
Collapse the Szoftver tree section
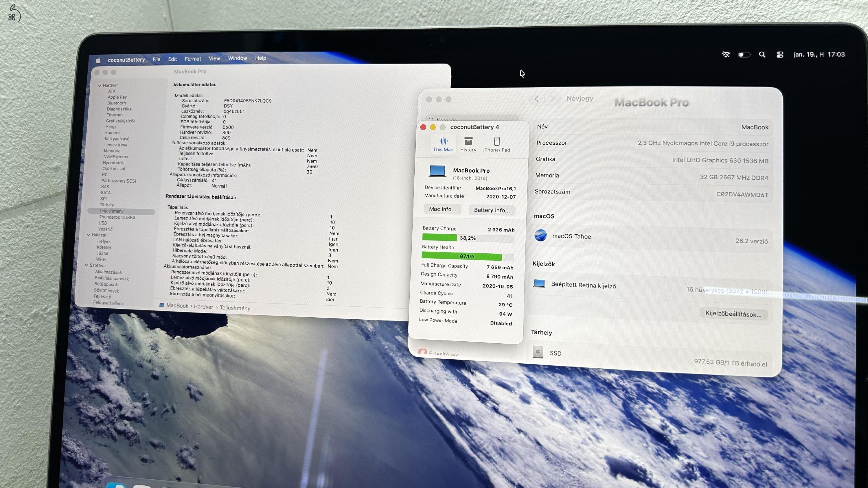point(87,265)
